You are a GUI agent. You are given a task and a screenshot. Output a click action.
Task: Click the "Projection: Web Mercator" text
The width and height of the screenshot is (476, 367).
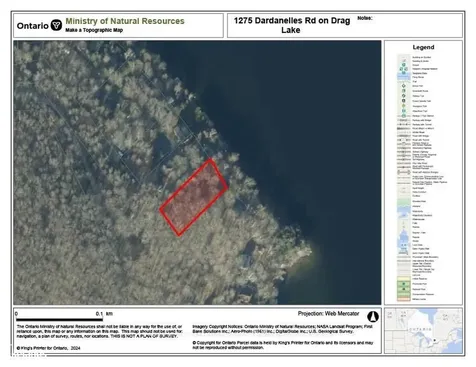[328, 314]
